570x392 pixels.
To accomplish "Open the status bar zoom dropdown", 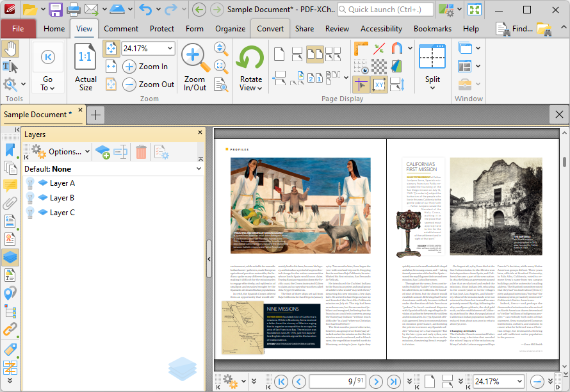I will 519,382.
